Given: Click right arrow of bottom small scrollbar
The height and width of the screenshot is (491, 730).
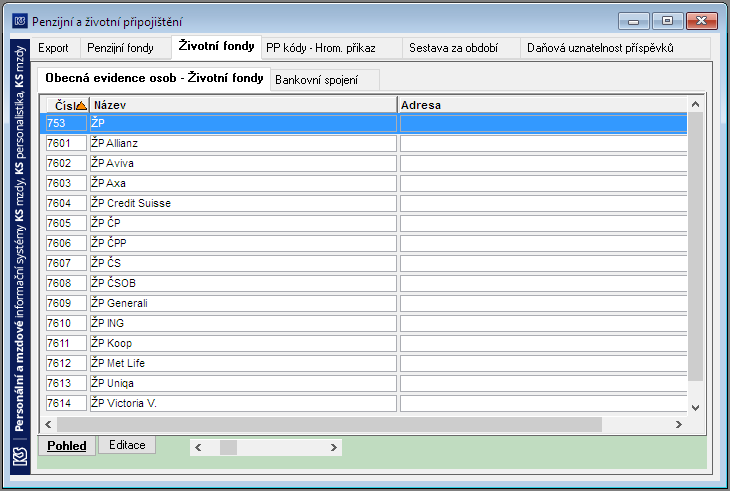Looking at the screenshot, I should [333, 448].
